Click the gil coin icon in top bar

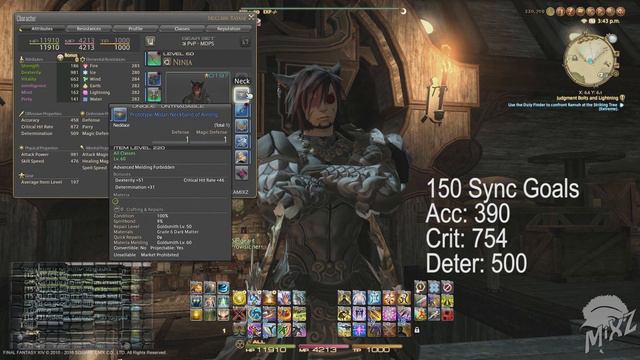pyautogui.click(x=550, y=11)
